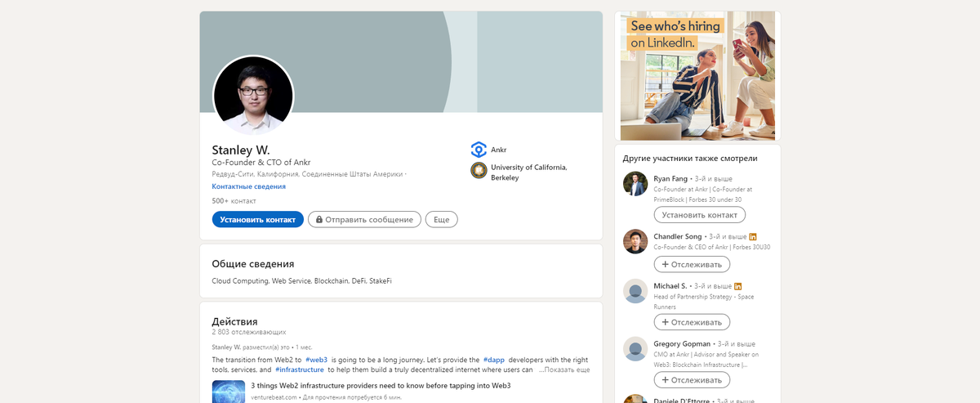The image size is (980, 403).
Task: Click the locked Отправить сообщение button
Action: click(x=364, y=219)
